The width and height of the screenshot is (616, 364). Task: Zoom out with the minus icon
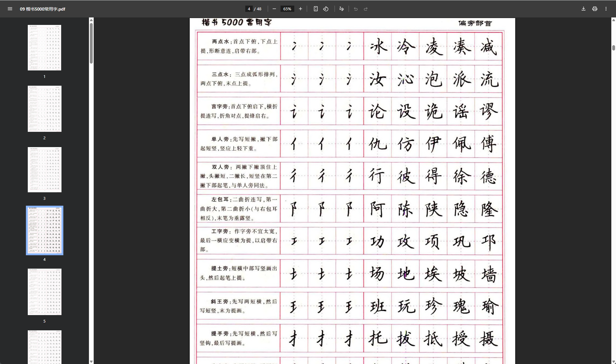pos(274,9)
